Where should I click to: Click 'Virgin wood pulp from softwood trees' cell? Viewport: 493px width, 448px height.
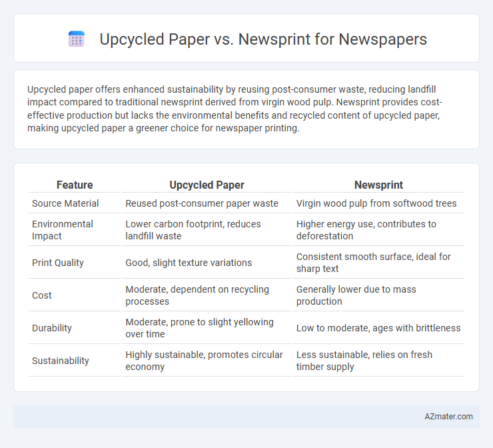click(x=376, y=203)
